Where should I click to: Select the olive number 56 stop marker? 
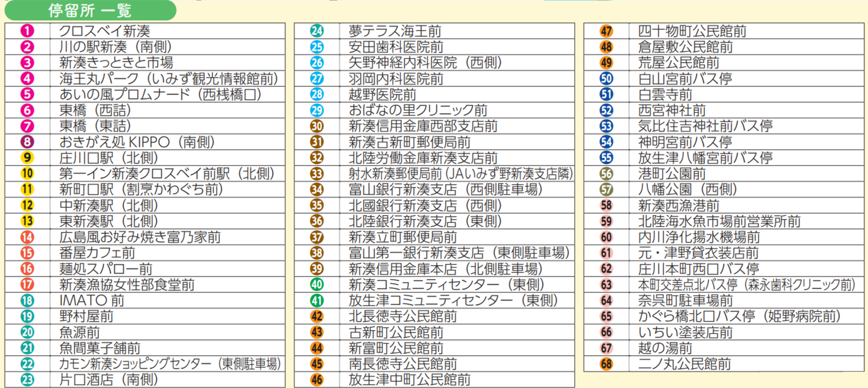[606, 174]
